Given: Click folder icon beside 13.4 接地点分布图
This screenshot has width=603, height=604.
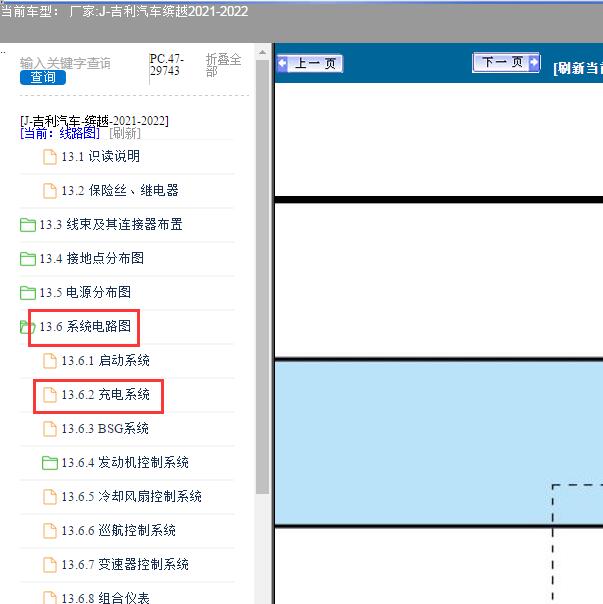Looking at the screenshot, I should pos(28,258).
